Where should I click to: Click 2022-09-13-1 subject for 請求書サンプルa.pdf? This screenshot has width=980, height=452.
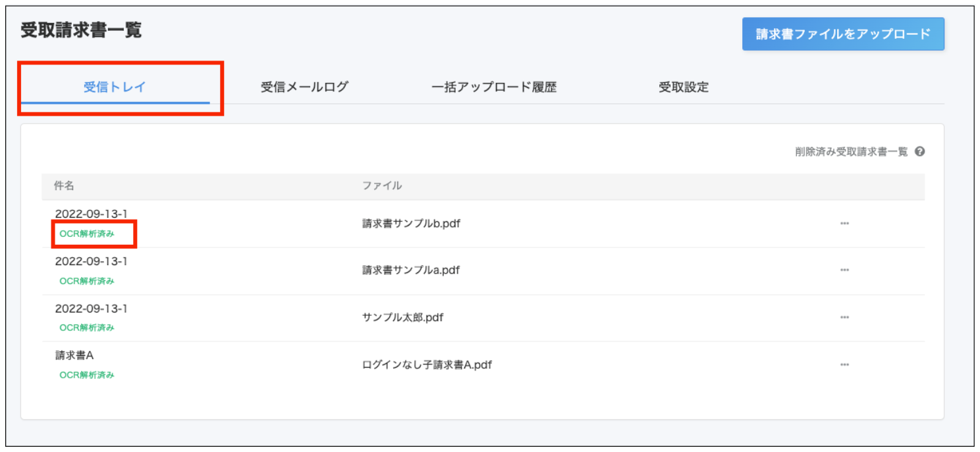coord(91,261)
